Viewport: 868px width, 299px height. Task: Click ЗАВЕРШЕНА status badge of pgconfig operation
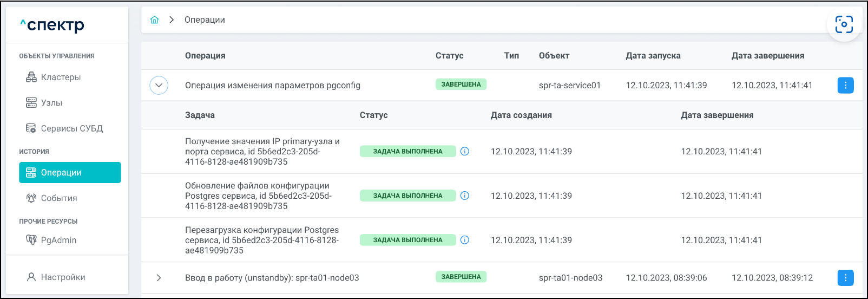click(x=461, y=84)
